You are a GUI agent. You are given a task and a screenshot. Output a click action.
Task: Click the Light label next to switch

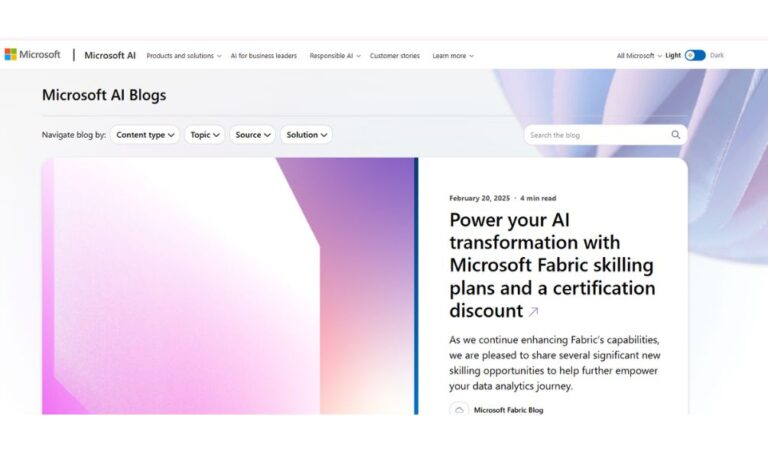tap(673, 55)
